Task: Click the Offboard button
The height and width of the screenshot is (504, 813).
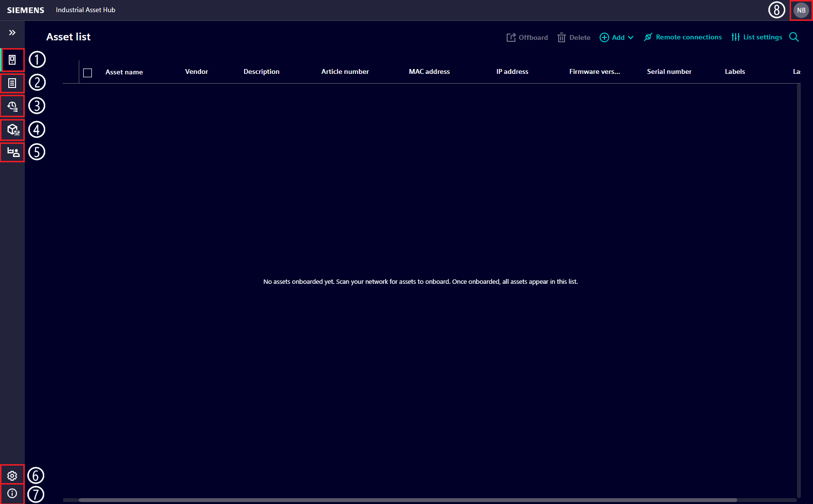Action: point(527,37)
